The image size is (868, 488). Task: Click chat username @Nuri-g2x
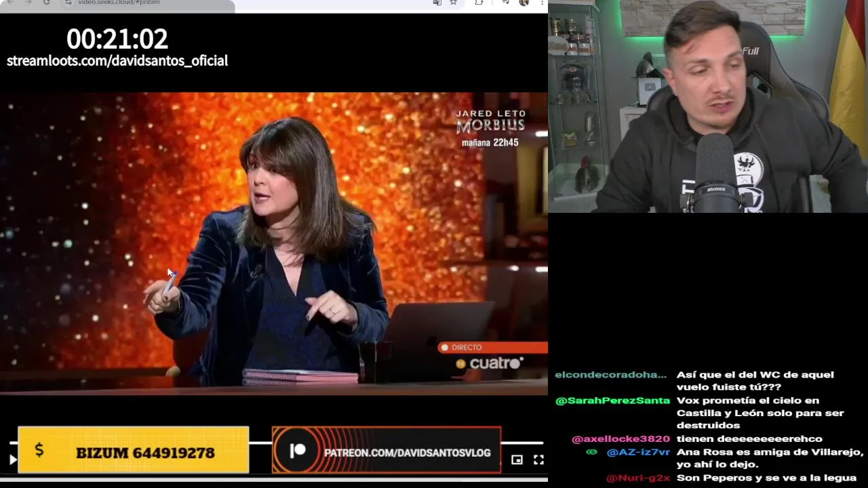638,478
